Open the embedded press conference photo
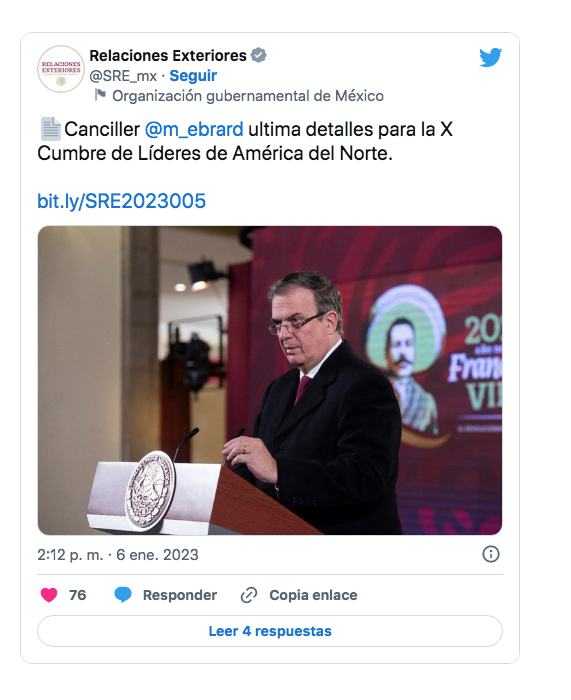Viewport: 571px width, 700px height. point(270,380)
